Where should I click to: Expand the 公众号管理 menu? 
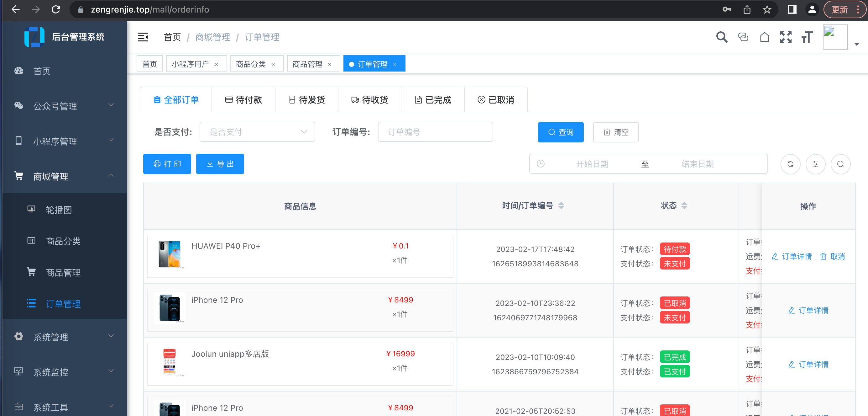pos(64,106)
